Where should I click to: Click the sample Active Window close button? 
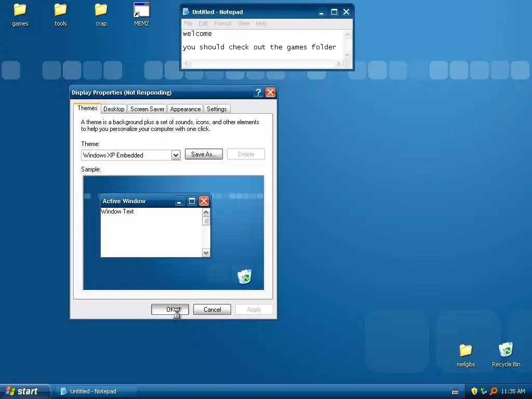pyautogui.click(x=204, y=201)
